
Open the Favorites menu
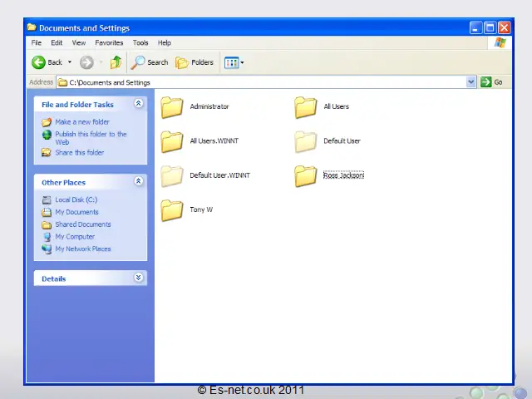pyautogui.click(x=109, y=42)
